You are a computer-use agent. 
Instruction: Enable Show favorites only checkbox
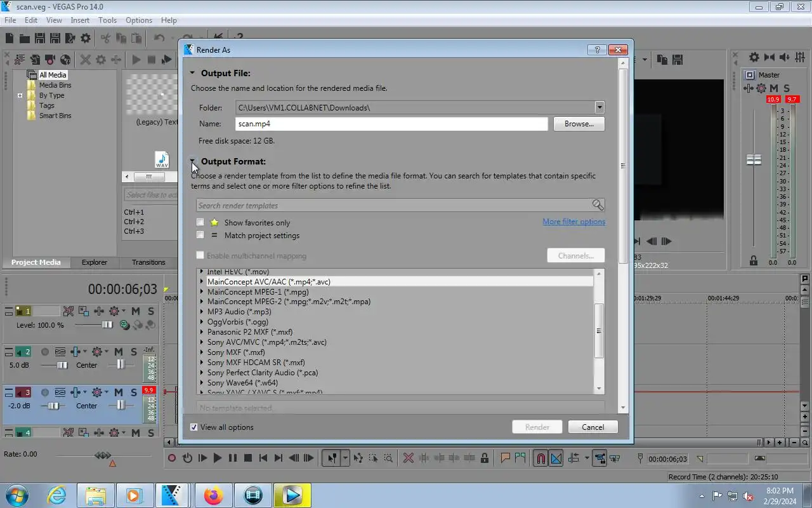[200, 222]
